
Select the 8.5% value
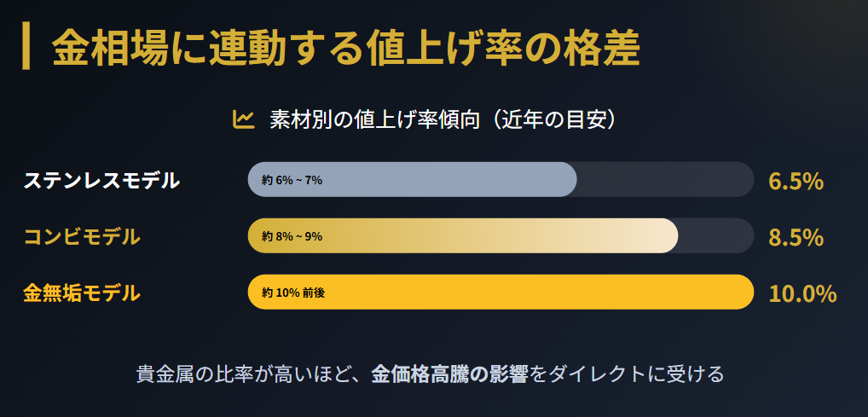[x=796, y=237]
